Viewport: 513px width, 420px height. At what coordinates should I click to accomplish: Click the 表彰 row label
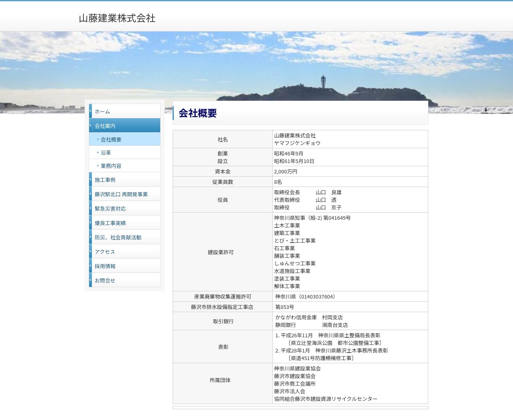pos(223,347)
